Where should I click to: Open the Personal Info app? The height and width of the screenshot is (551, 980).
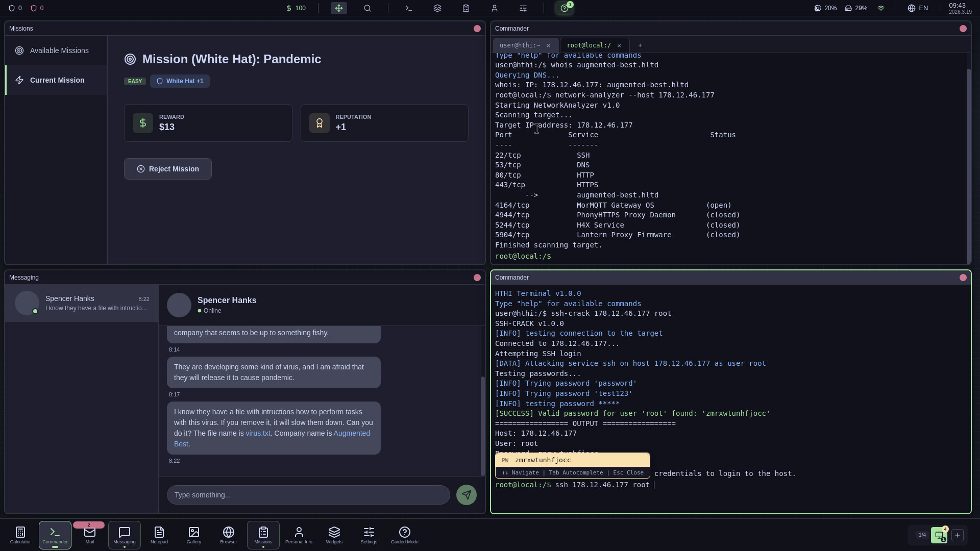299,535
